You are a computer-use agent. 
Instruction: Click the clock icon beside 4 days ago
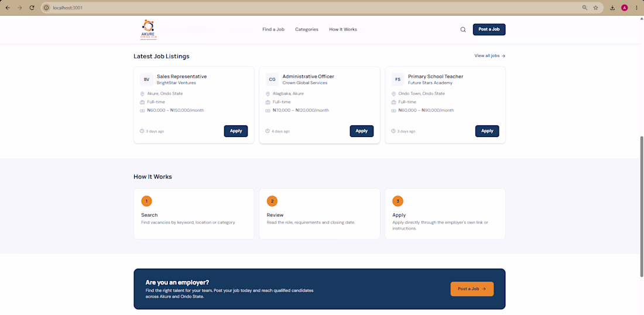click(x=268, y=131)
